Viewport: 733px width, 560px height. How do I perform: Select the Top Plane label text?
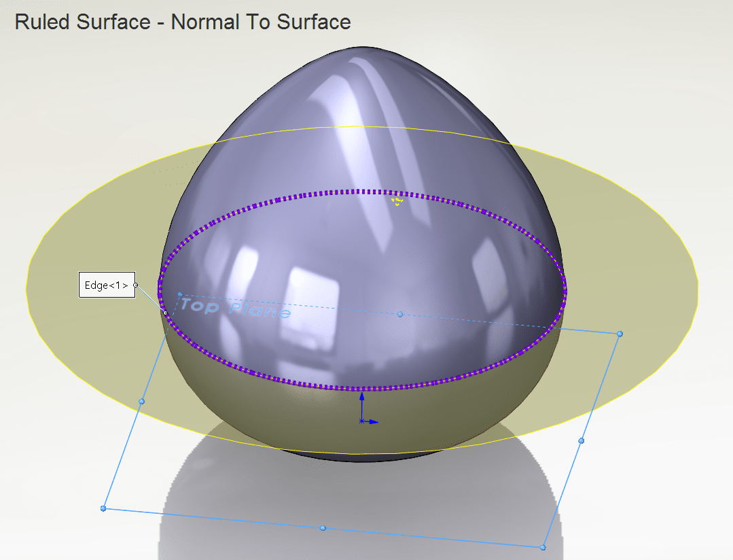[x=235, y=309]
